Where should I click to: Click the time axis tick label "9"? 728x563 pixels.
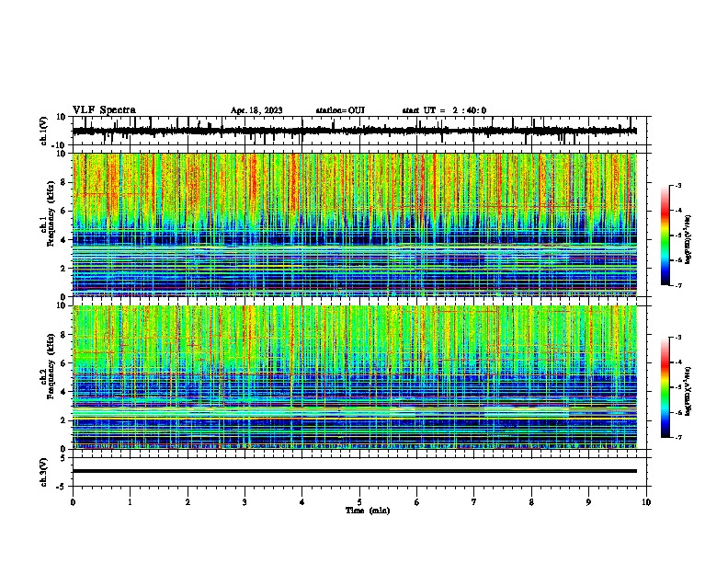coord(588,502)
